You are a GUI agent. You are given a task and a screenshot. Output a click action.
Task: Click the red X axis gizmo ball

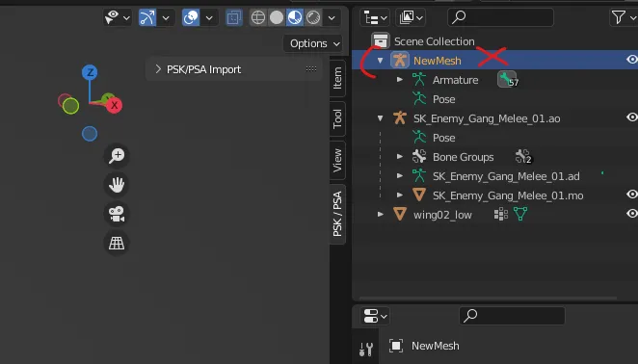pos(115,105)
